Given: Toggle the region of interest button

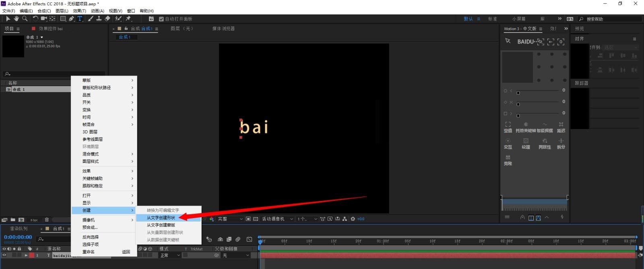Looking at the screenshot, I should (x=248, y=219).
